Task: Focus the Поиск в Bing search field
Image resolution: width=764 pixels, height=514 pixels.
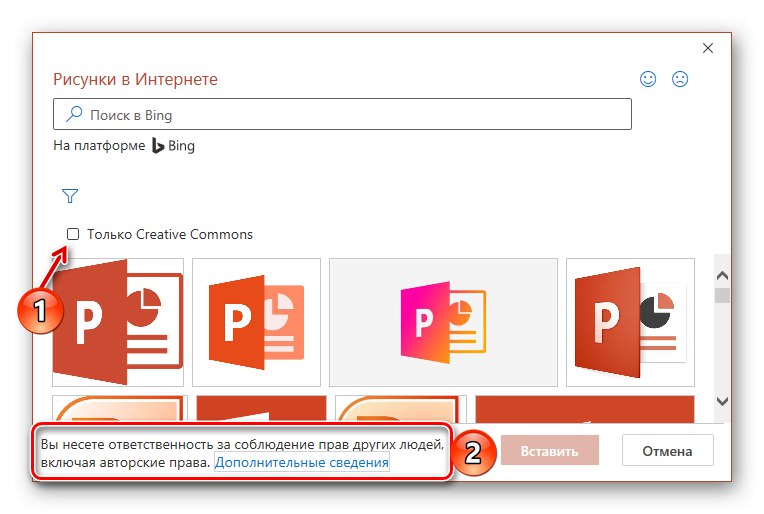Action: pyautogui.click(x=343, y=114)
